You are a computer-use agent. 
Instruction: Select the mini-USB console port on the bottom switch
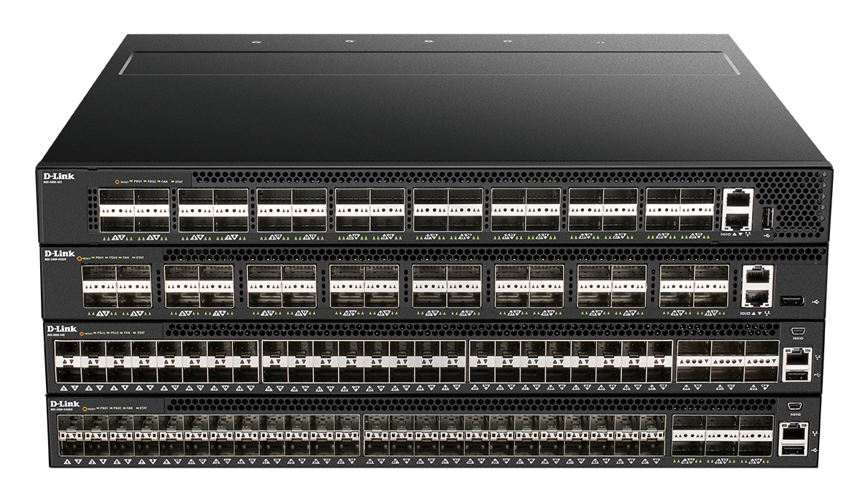tap(794, 404)
